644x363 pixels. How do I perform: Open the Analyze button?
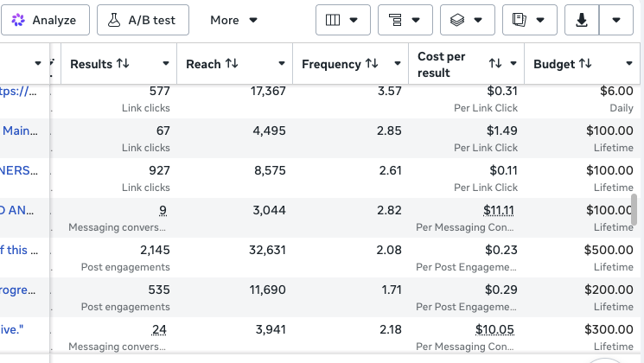[45, 20]
